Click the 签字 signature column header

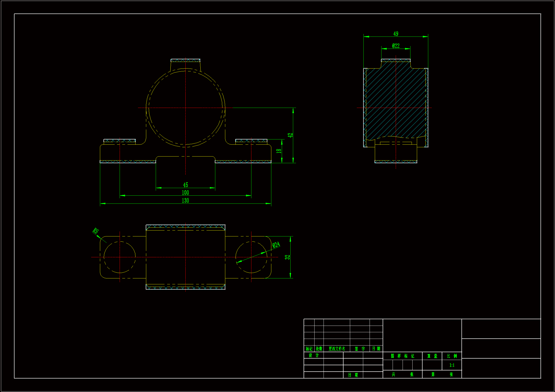pyautogui.click(x=360, y=349)
